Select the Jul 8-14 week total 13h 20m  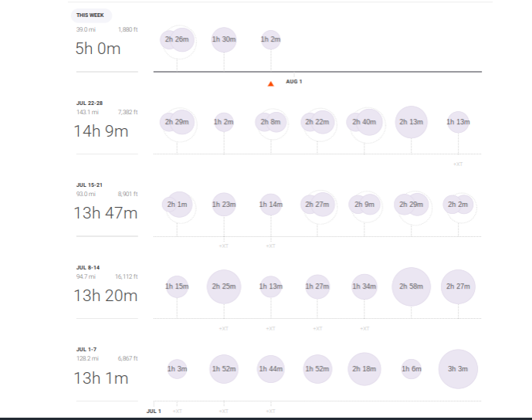(x=106, y=296)
